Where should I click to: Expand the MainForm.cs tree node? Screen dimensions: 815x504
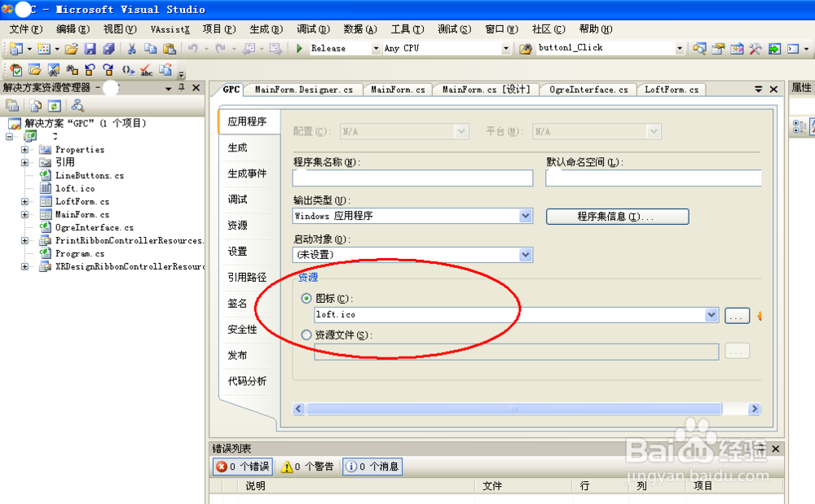tap(24, 214)
